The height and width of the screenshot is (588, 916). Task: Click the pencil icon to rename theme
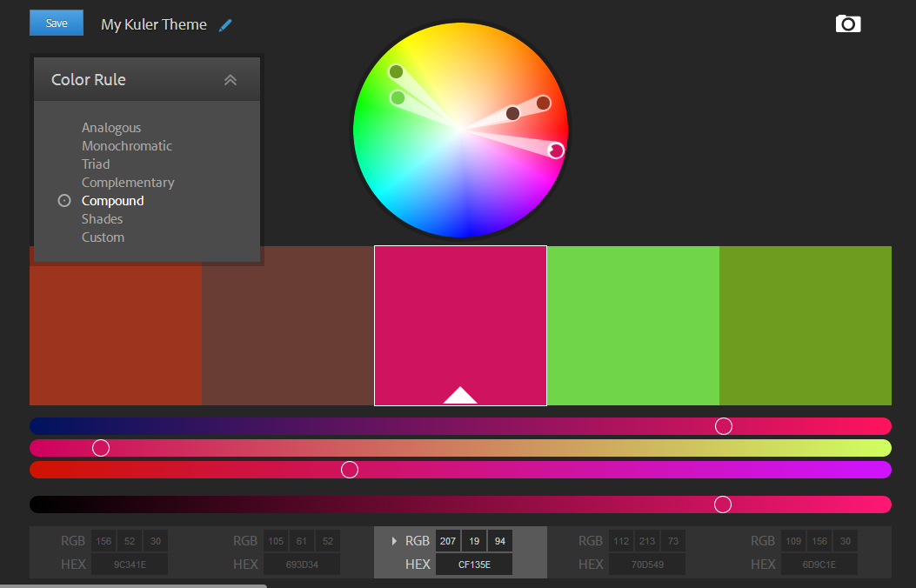click(225, 25)
